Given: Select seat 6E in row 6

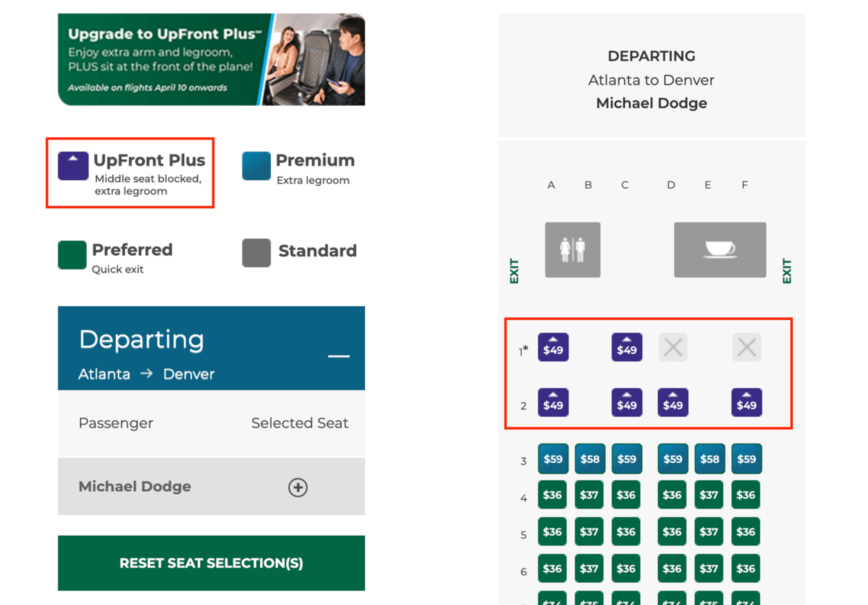Looking at the screenshot, I should [x=709, y=568].
